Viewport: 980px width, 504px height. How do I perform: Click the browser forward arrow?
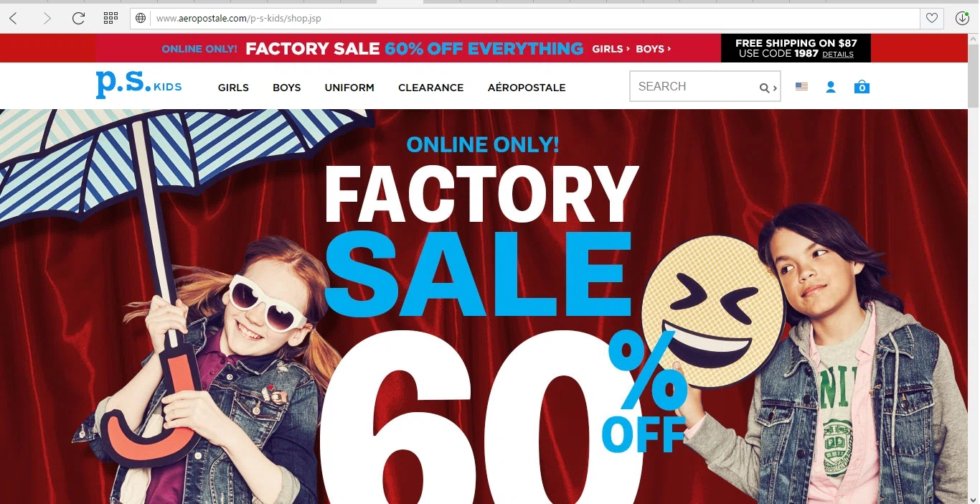47,18
